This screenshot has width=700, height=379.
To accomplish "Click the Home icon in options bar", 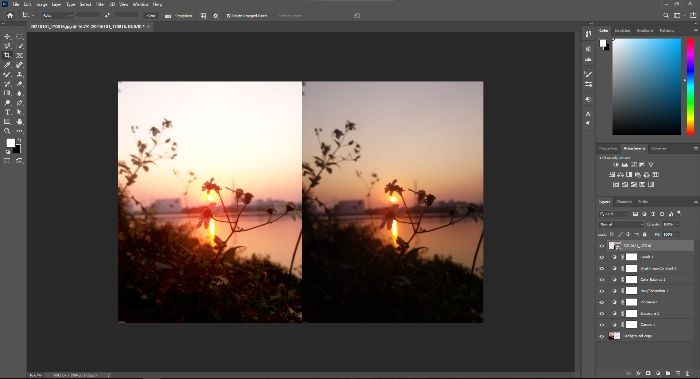I will (10, 15).
